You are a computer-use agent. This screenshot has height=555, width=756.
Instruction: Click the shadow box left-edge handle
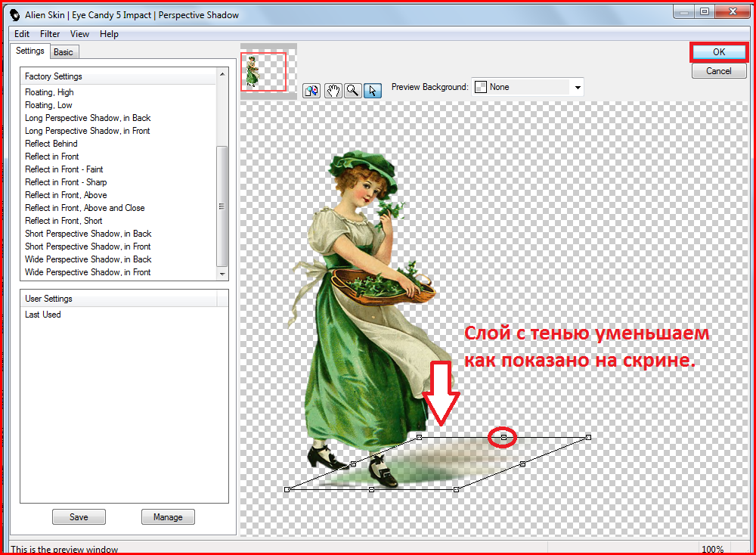[353, 464]
